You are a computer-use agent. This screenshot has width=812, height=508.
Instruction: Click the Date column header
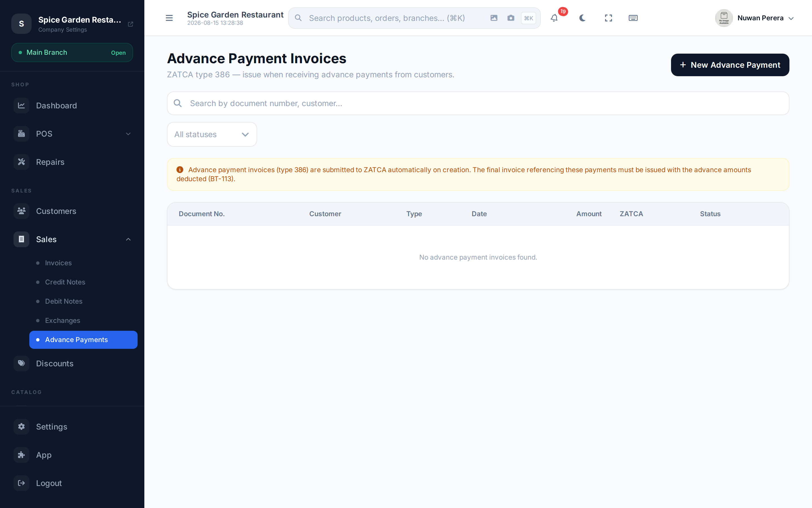click(x=479, y=214)
